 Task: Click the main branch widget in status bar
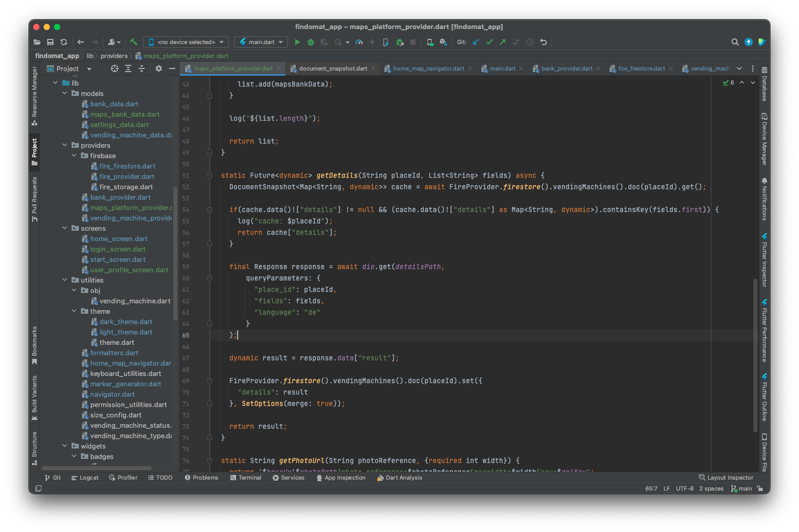click(741, 488)
